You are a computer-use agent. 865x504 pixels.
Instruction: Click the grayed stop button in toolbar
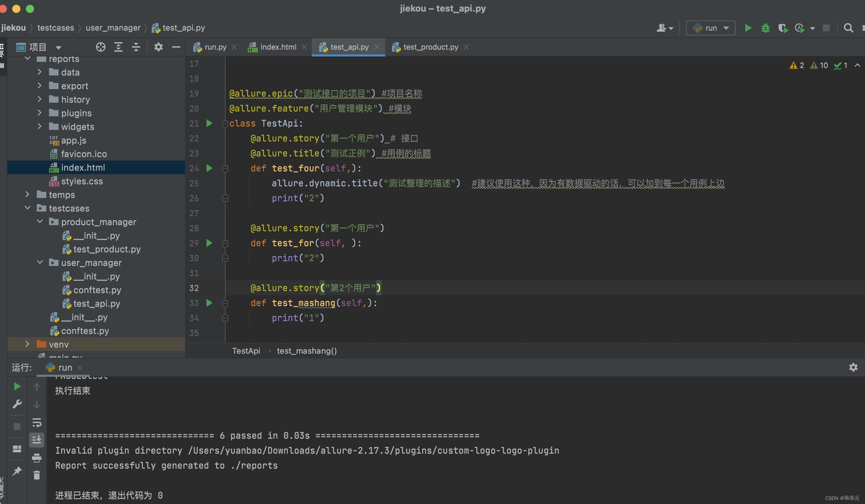826,28
